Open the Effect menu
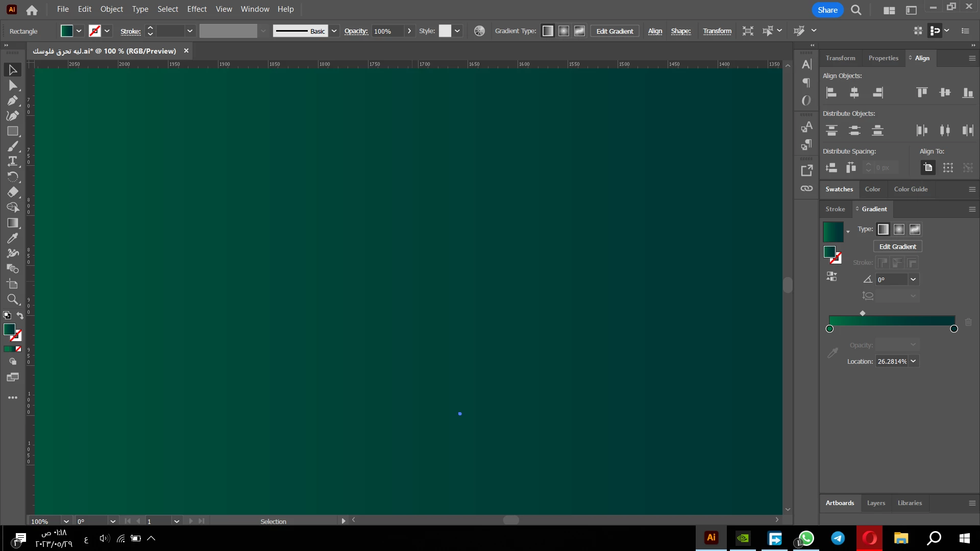 [x=197, y=9]
